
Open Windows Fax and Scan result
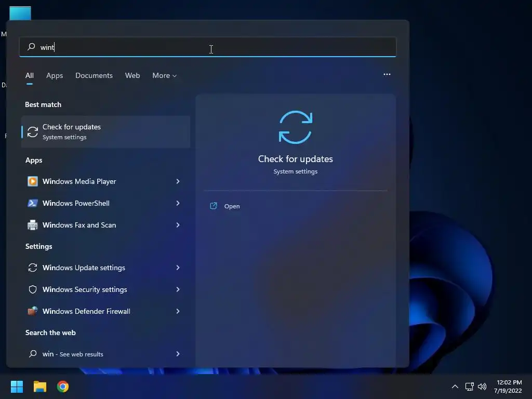[105, 225]
